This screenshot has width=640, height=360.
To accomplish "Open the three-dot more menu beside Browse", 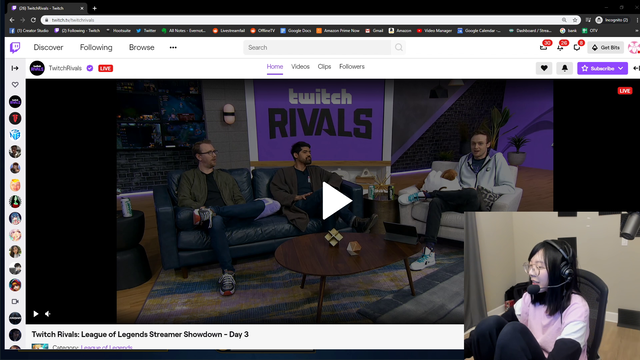I will click(173, 48).
